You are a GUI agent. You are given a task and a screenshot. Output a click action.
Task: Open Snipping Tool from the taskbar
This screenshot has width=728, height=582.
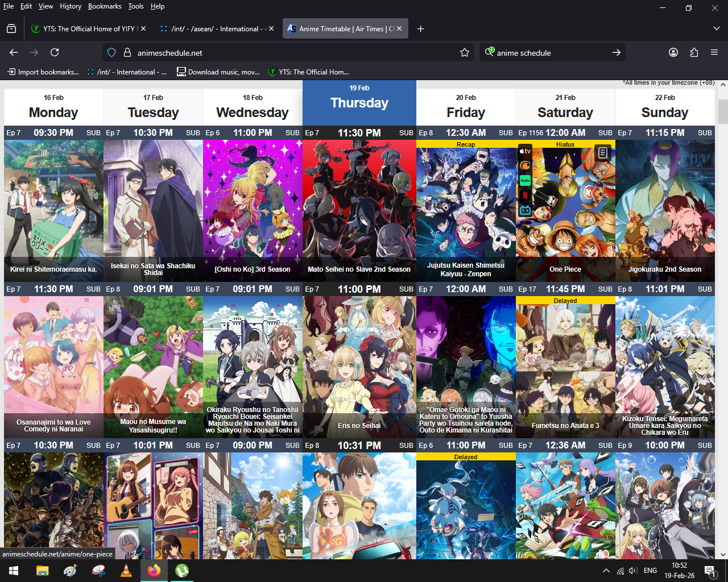pyautogui.click(x=98, y=571)
